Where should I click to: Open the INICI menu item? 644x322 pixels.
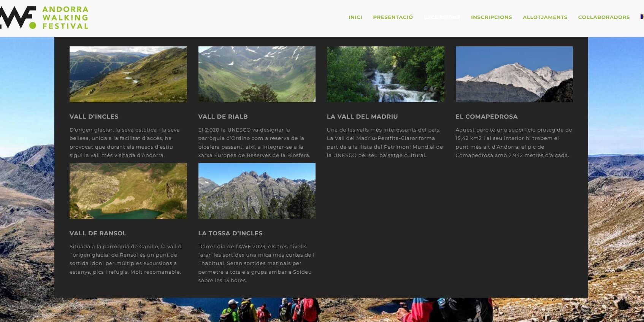[355, 17]
